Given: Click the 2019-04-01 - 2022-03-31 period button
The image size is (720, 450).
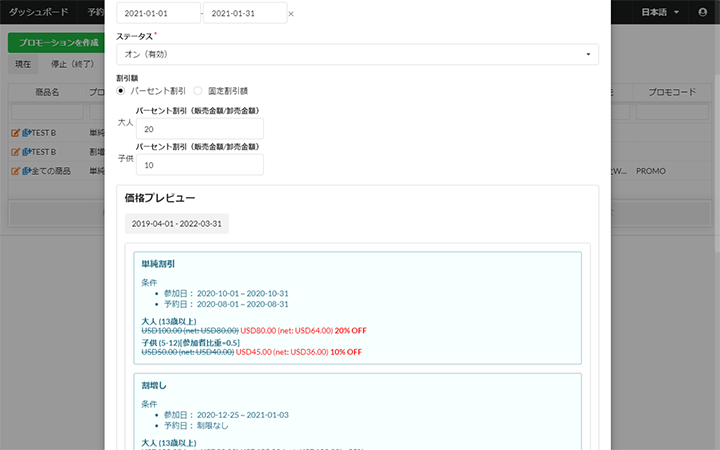Looking at the screenshot, I should (x=177, y=224).
